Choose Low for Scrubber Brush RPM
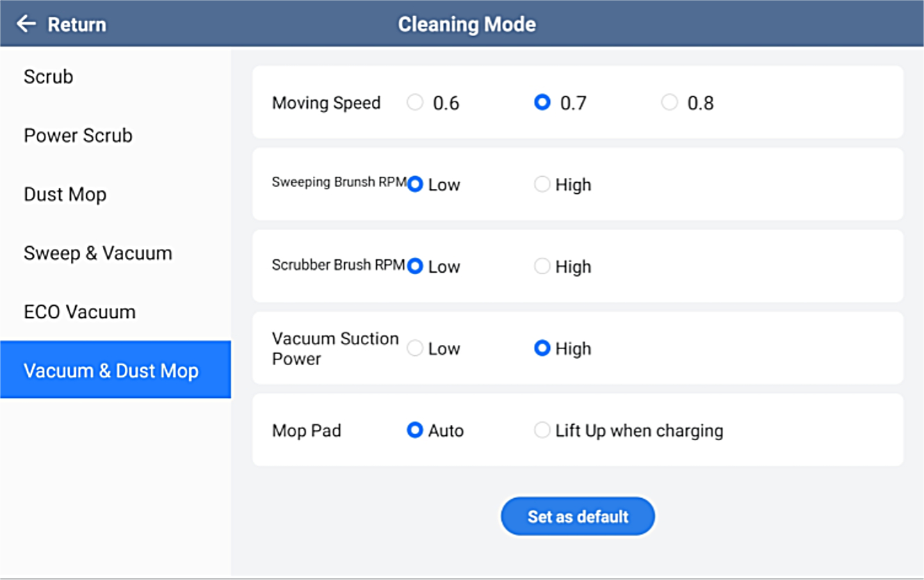The width and height of the screenshot is (924, 580). tap(415, 266)
